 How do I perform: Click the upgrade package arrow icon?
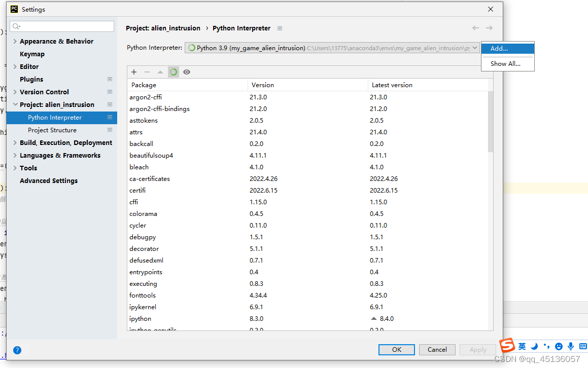[x=160, y=72]
